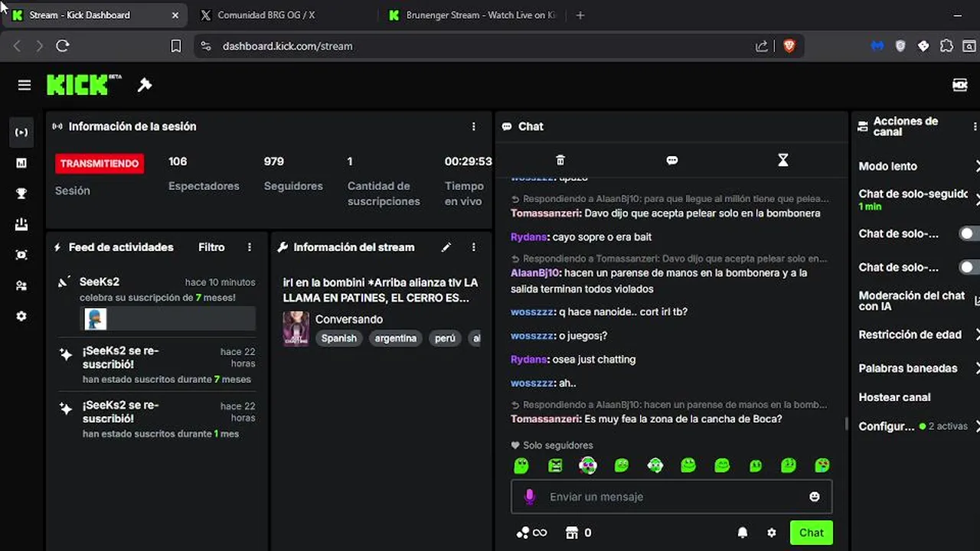Reload the dashboard page

[63, 46]
